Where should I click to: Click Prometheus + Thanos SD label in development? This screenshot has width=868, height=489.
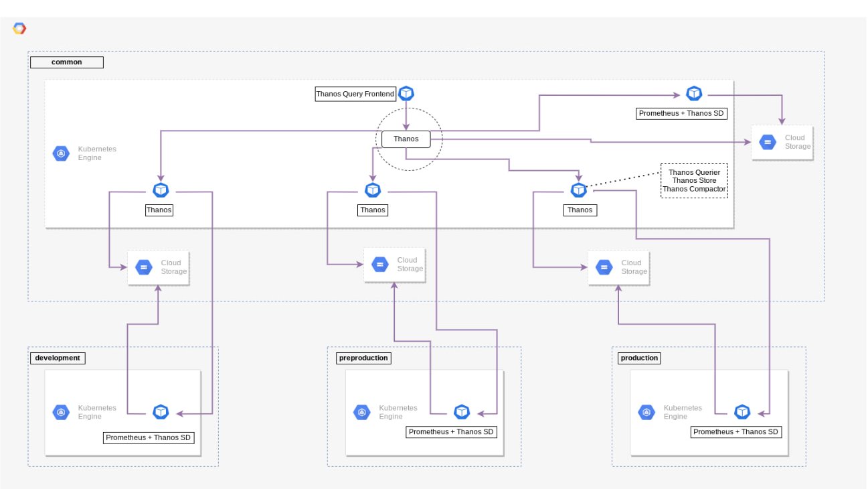[149, 438]
